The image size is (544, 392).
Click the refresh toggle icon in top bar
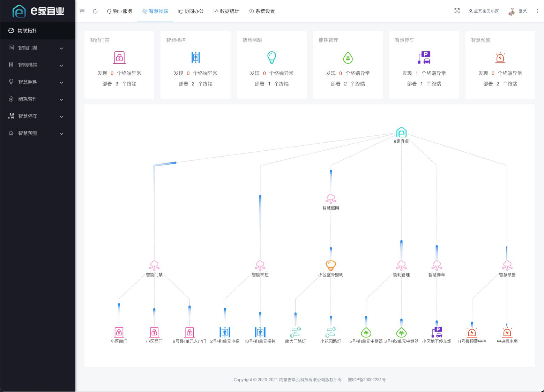95,11
